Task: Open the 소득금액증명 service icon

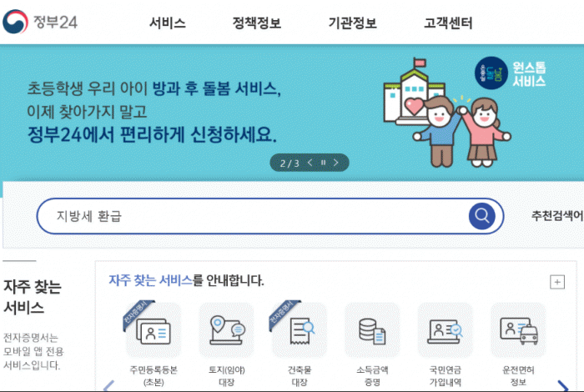Action: [372, 330]
